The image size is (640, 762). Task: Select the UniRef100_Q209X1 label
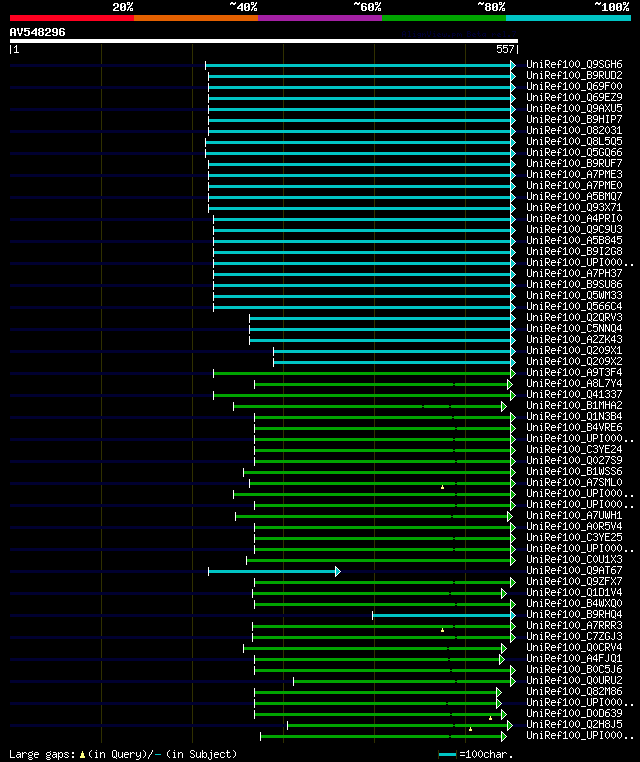[574, 350]
